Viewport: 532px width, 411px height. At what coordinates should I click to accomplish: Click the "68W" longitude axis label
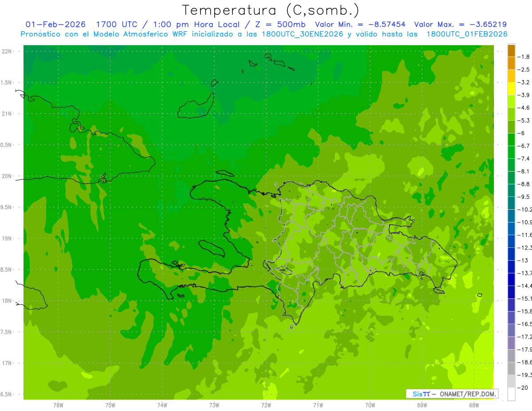point(474,405)
